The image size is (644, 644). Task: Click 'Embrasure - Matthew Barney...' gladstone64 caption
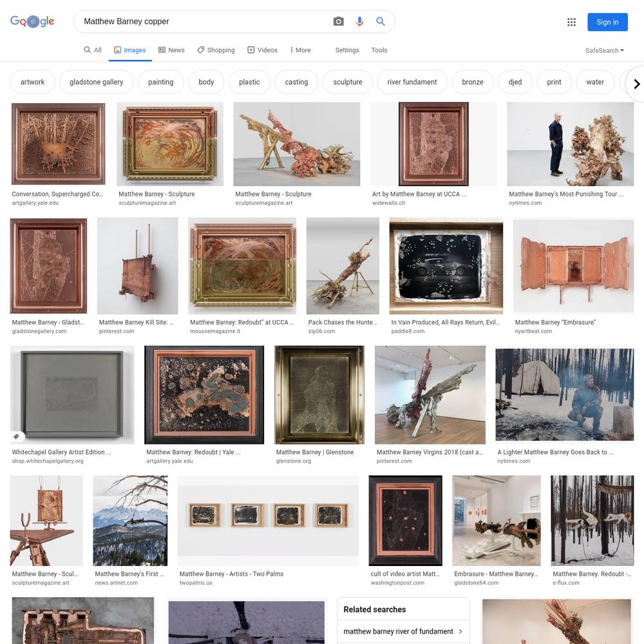[x=496, y=574]
